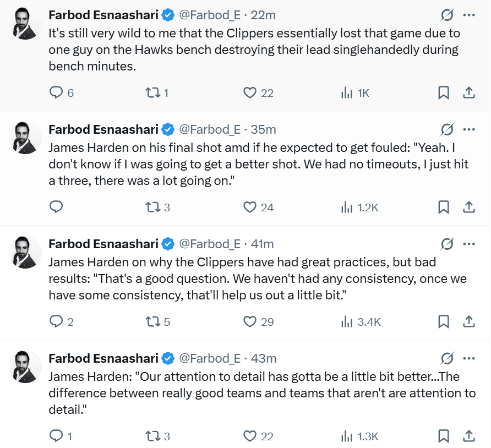The width and height of the screenshot is (491, 448).
Task: Open @Farbod_E handle on 43m tweet
Action: (x=210, y=358)
